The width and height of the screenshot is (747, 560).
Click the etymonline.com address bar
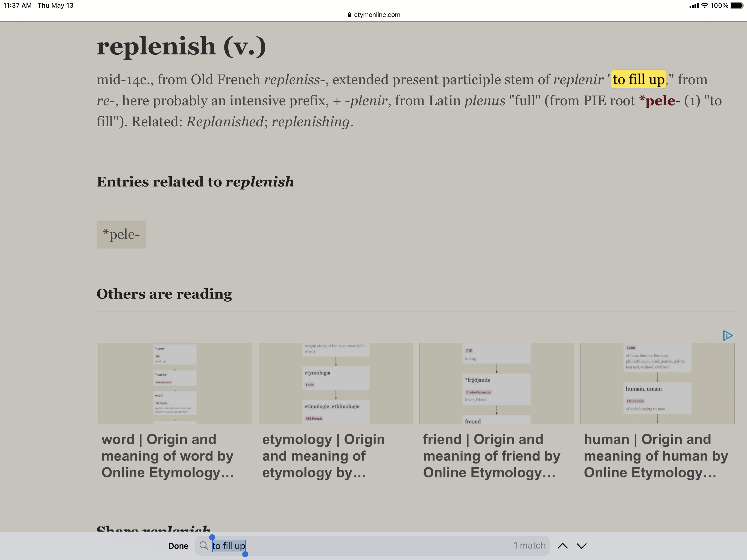click(x=373, y=15)
